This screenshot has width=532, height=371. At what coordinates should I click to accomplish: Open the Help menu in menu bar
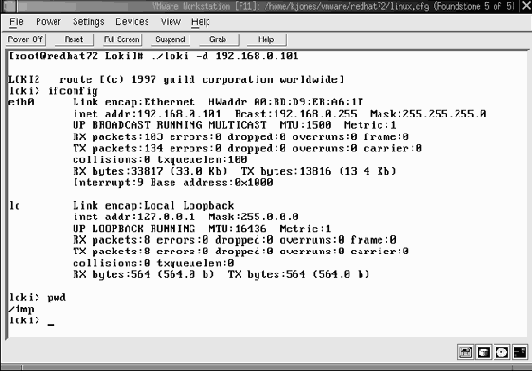click(200, 22)
